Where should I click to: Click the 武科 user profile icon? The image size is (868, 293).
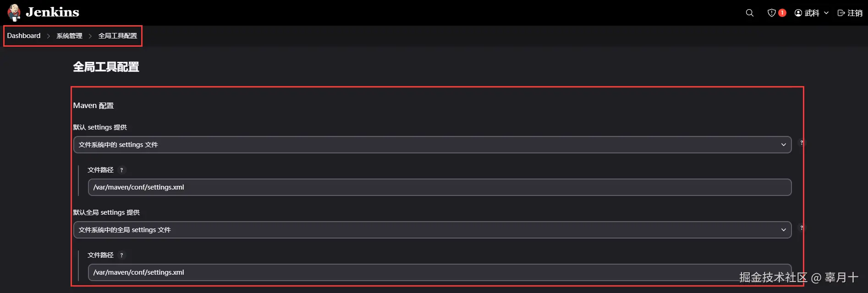798,13
